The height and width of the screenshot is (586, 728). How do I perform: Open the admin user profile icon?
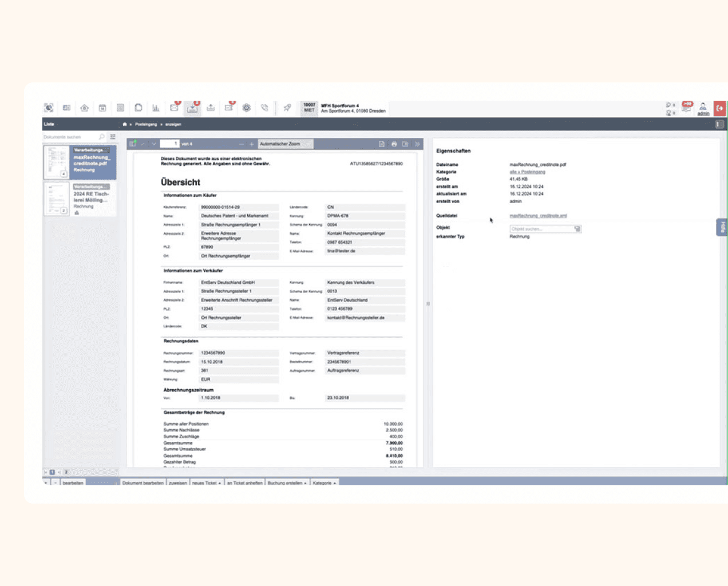[703, 108]
